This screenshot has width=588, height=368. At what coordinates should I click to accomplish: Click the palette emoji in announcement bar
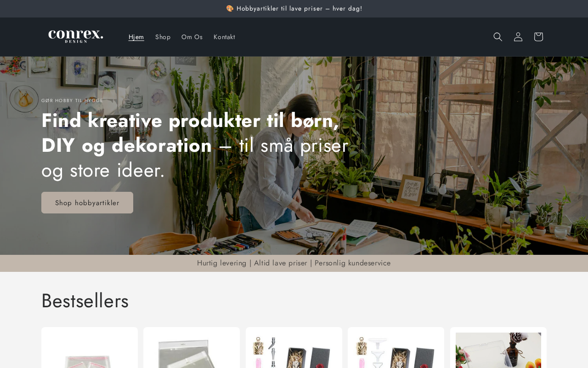click(230, 8)
